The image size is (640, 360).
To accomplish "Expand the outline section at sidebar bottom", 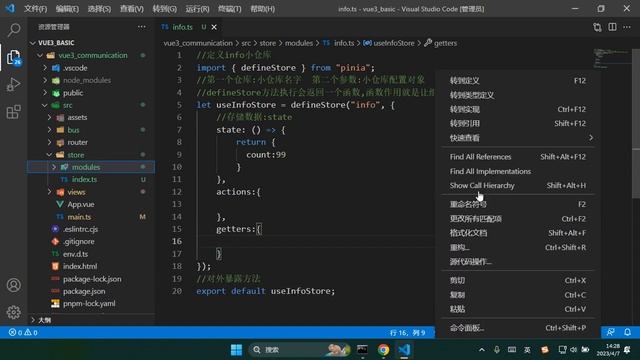I will [x=33, y=320].
